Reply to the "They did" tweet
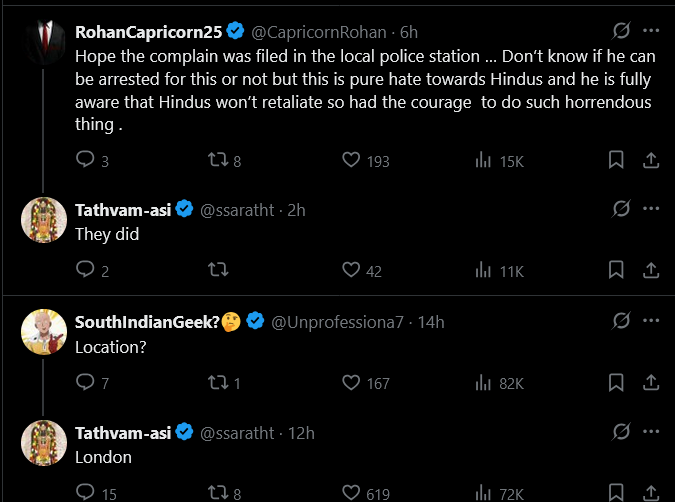Viewport: 675px width, 502px height. click(85, 269)
